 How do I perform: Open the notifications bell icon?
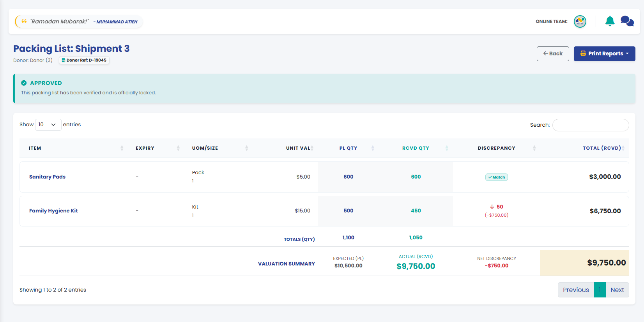coord(610,21)
